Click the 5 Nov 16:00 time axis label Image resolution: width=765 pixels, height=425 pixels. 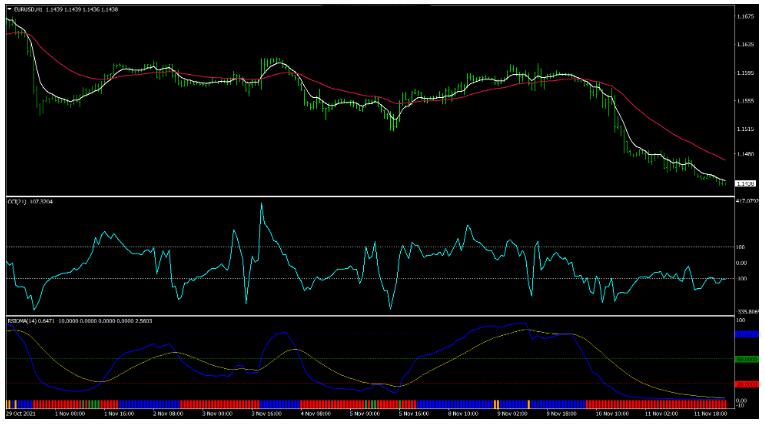[x=414, y=414]
